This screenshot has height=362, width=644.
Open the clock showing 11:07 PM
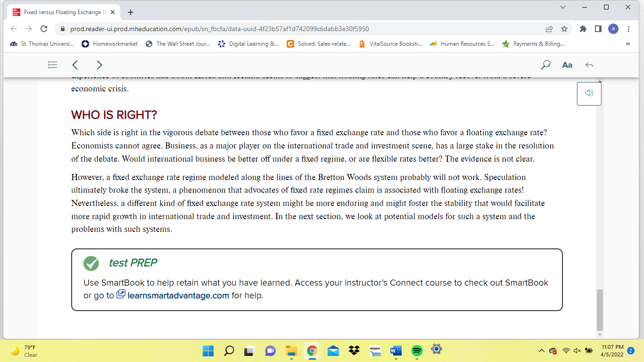(x=612, y=351)
